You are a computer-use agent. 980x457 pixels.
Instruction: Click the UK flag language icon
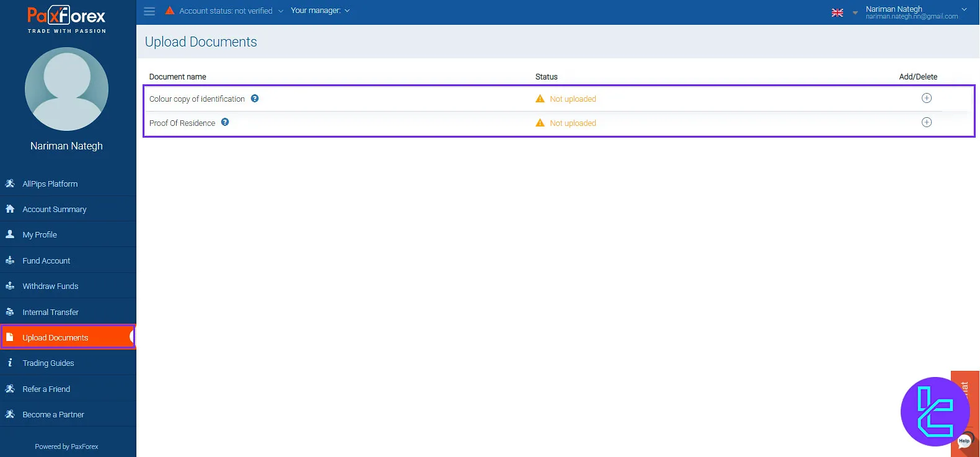pos(837,12)
